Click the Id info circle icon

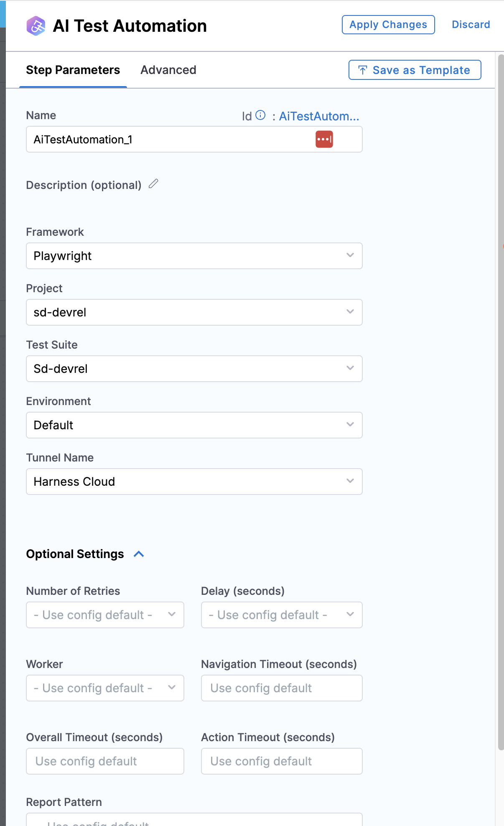[260, 115]
